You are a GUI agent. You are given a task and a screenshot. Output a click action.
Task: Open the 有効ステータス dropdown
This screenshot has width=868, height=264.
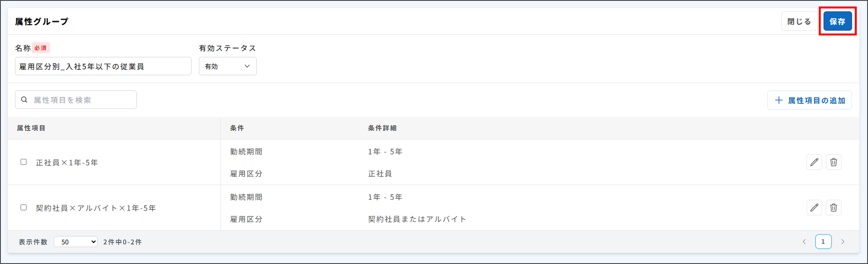(227, 66)
